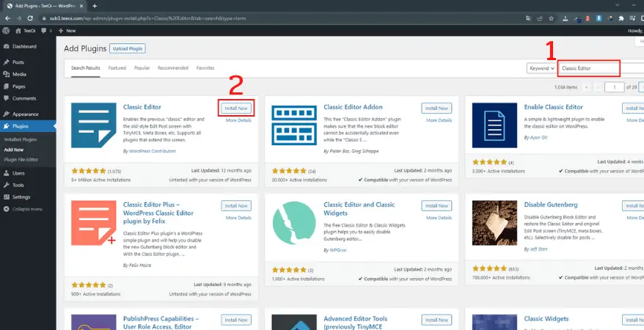Open More Details for Classic Editor Addon
Screen dimensions: 644x330
[x=439, y=120]
